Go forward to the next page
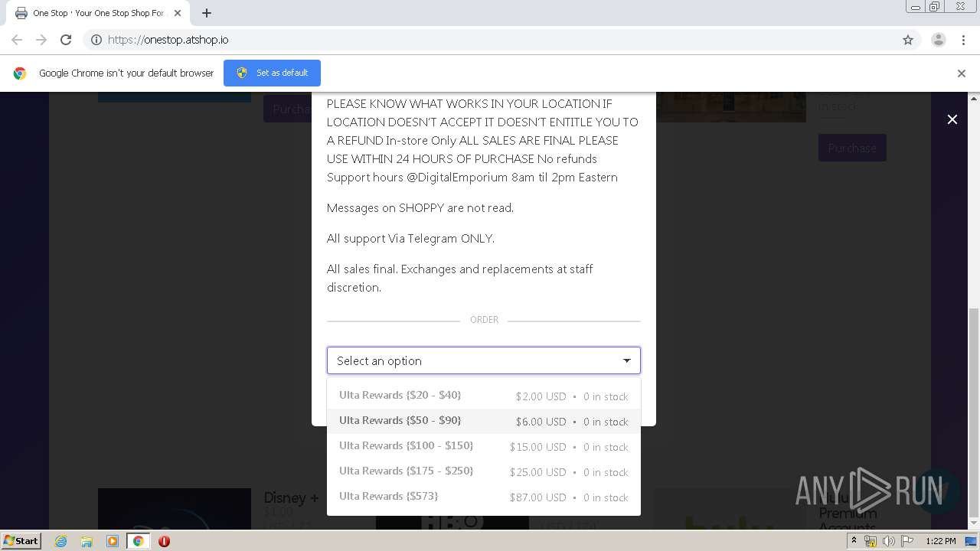Screen dimensions: 980x551 [41, 40]
